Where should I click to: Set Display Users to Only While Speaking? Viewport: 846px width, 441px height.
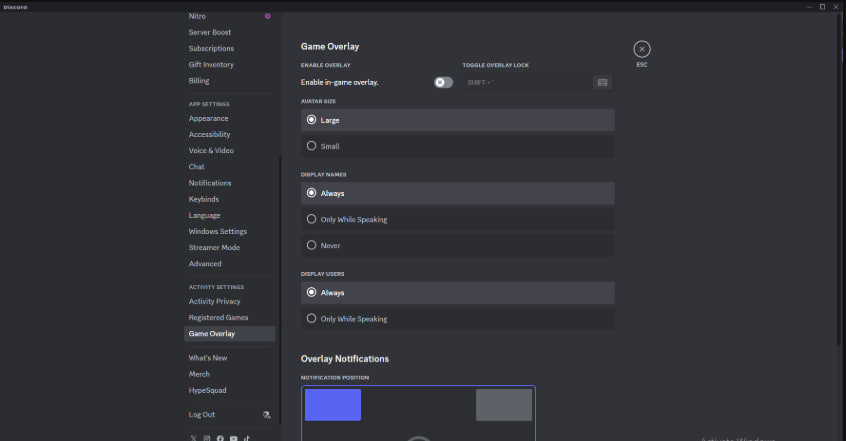(457, 318)
